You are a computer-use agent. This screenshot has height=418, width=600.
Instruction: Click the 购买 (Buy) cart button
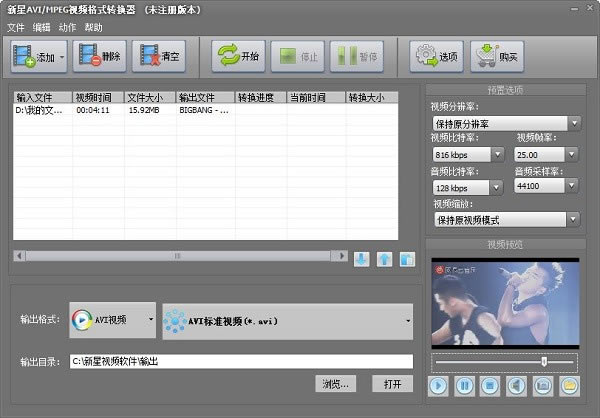tap(498, 57)
